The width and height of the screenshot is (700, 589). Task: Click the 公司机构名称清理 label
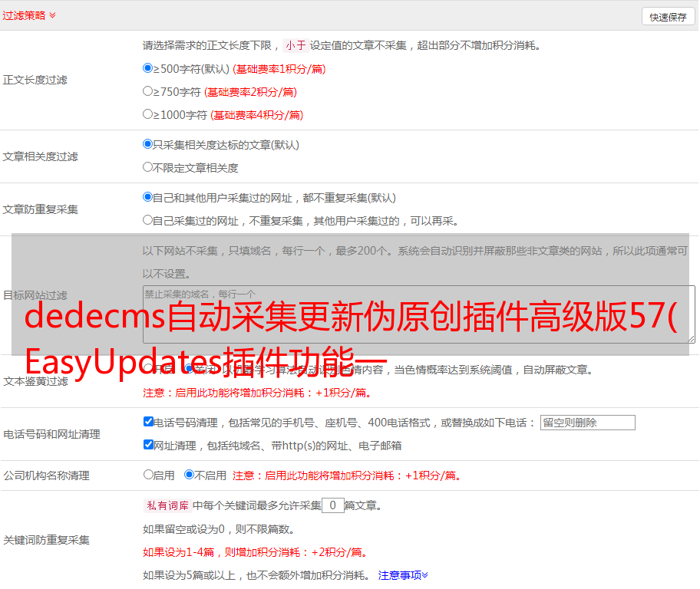click(x=46, y=475)
